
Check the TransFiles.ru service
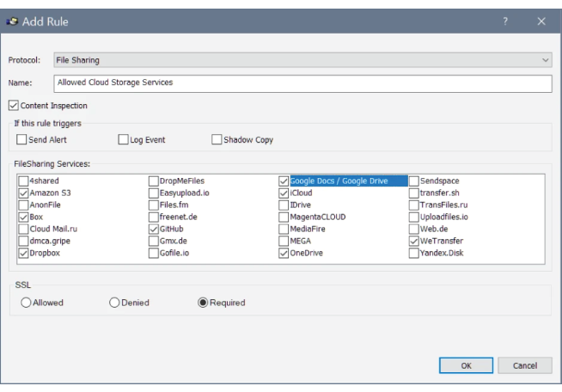[414, 205]
